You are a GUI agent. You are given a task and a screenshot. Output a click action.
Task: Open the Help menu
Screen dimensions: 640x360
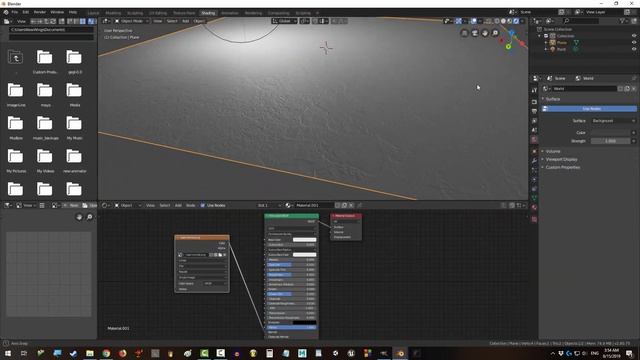click(73, 12)
